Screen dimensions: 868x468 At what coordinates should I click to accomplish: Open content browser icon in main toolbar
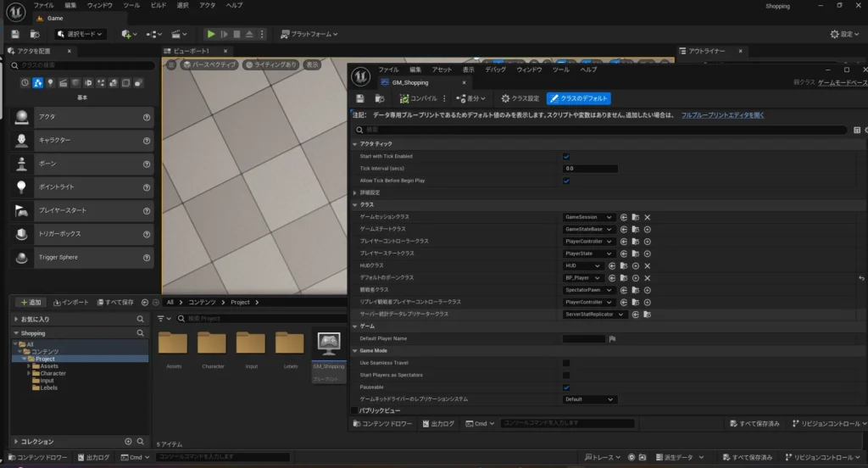click(35, 34)
